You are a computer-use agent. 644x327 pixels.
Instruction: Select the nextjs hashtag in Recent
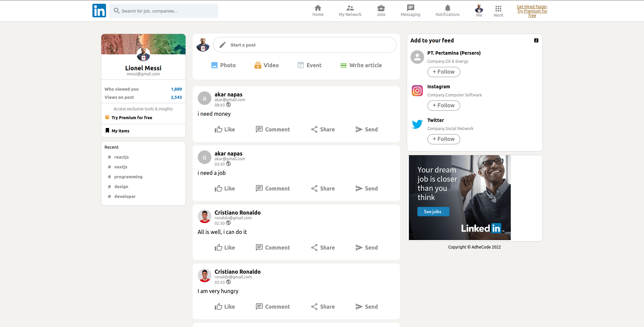point(121,167)
